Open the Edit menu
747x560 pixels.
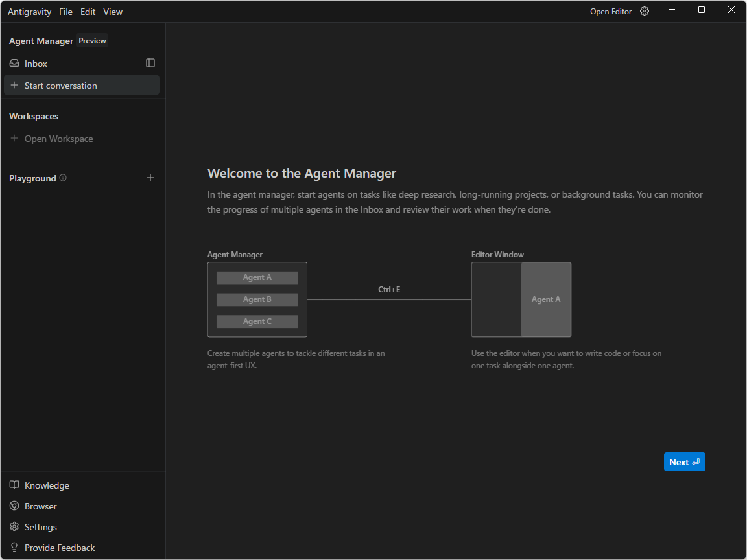pyautogui.click(x=88, y=12)
